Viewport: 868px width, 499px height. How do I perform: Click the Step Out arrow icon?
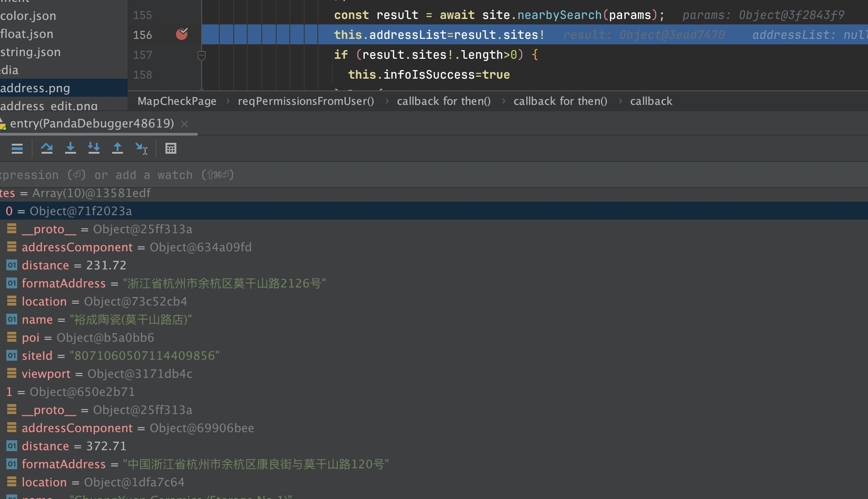coord(117,148)
